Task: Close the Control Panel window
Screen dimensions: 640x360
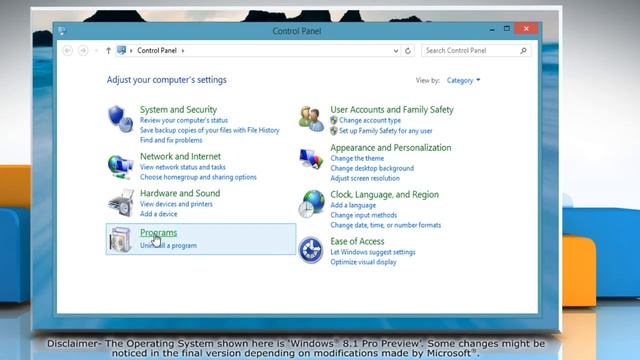Action: click(x=526, y=29)
